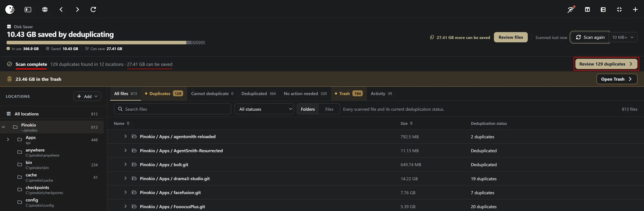Switch to the Duplicates tab
644x211 pixels.
[x=164, y=94]
